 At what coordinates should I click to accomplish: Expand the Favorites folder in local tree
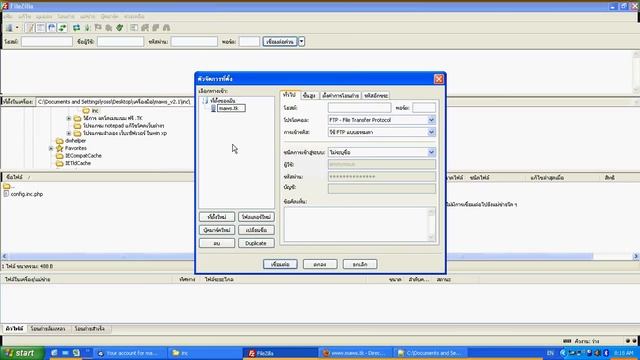point(51,148)
